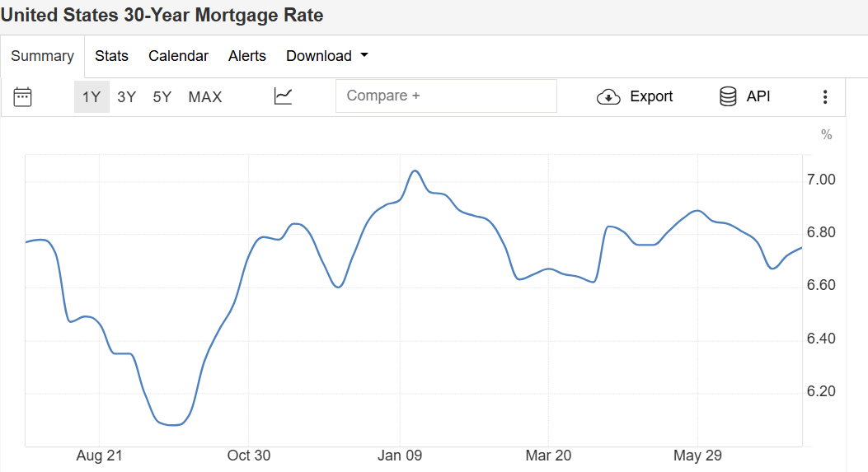Focus the Compare + input field
The image size is (868, 472).
446,96
